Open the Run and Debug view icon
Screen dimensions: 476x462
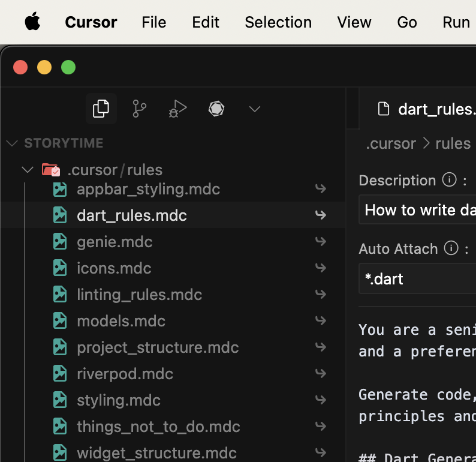tap(177, 109)
